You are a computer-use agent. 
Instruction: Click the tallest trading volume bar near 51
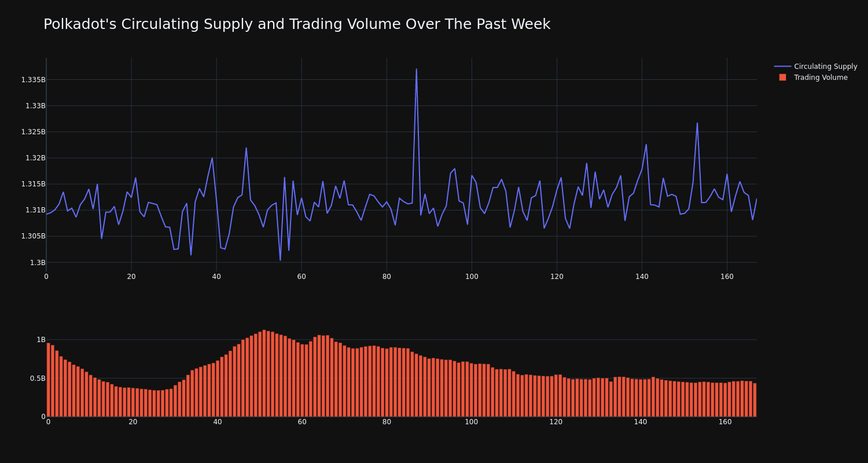point(264,373)
